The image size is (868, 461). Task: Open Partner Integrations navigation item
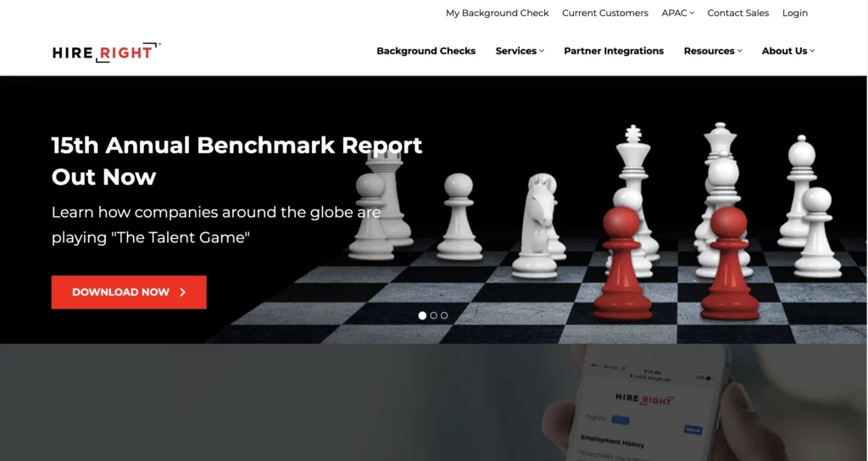(614, 51)
